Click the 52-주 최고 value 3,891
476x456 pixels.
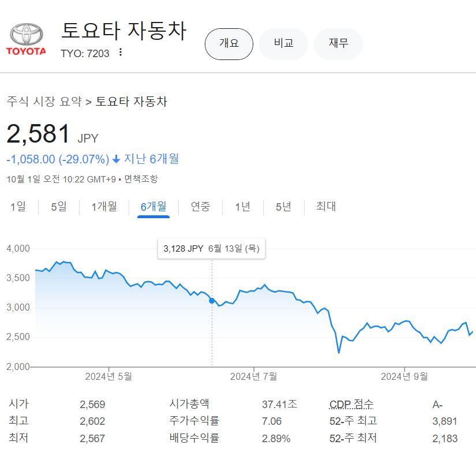[445, 421]
